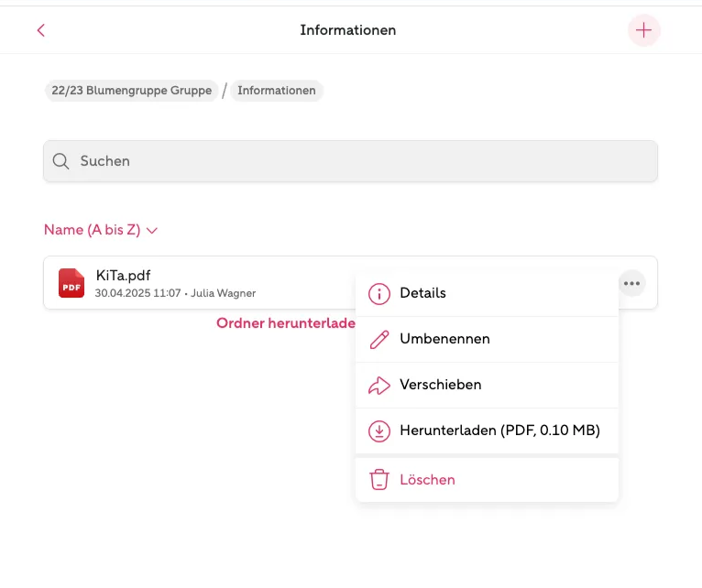
Task: Choose Verschieben from the context menu
Action: [487, 386]
